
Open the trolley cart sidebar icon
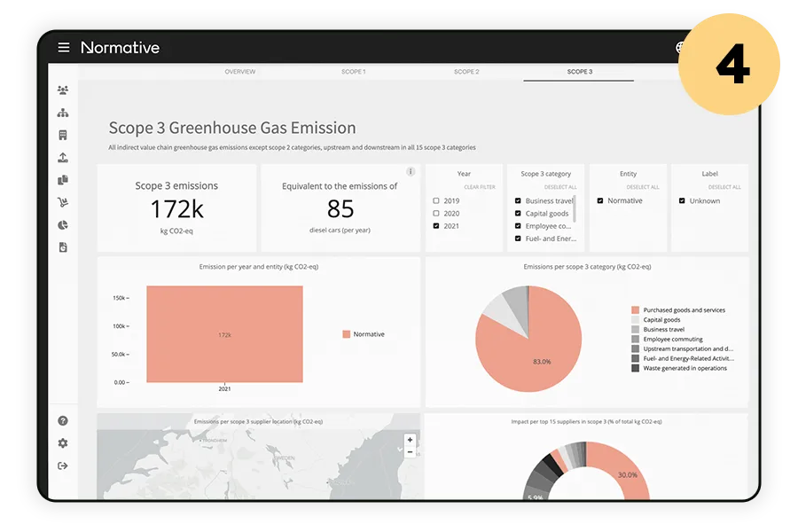(63, 202)
